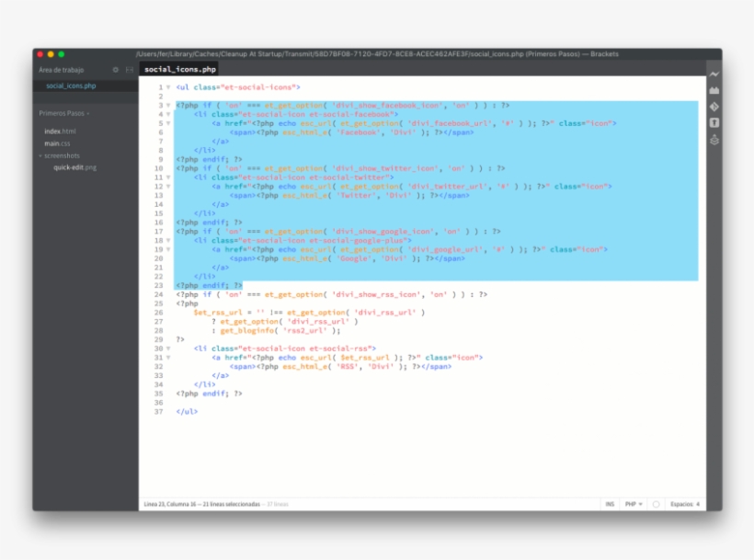Screen dimensions: 754x560
Task: Open the Extension Manager icon
Action: click(x=714, y=89)
